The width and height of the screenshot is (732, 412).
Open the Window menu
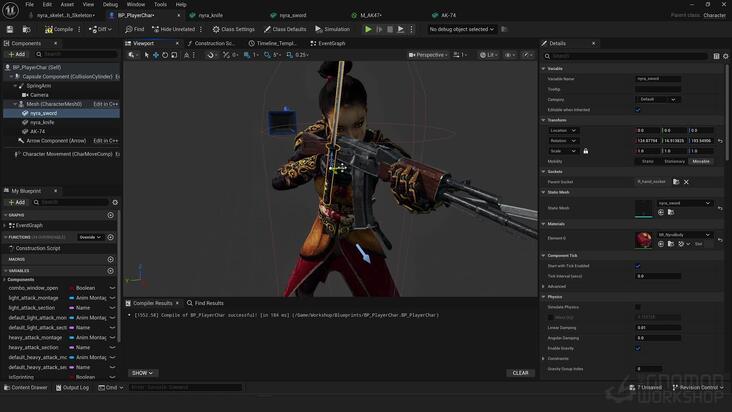[x=135, y=4]
